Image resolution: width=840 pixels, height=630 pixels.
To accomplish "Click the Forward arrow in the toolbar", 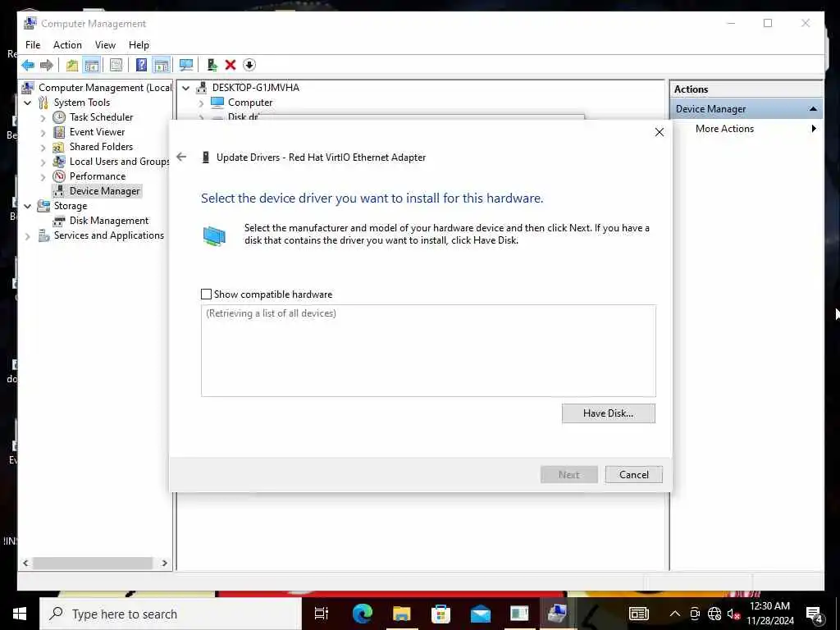I will tap(47, 66).
